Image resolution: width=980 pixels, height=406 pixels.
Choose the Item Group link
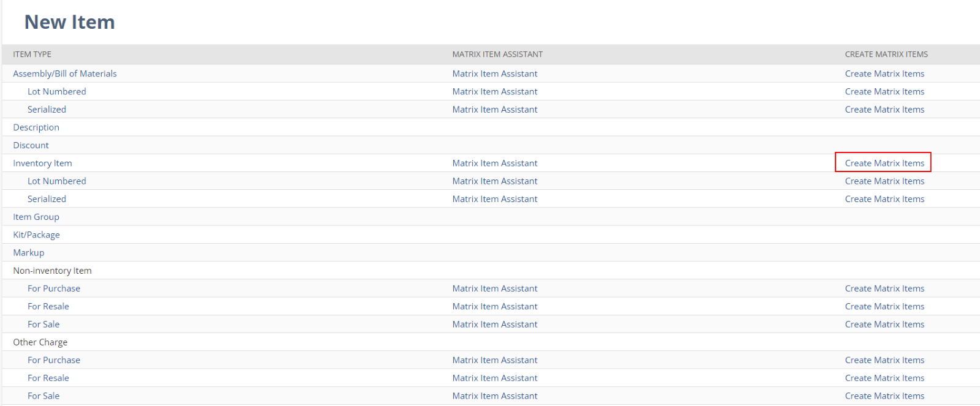(36, 217)
